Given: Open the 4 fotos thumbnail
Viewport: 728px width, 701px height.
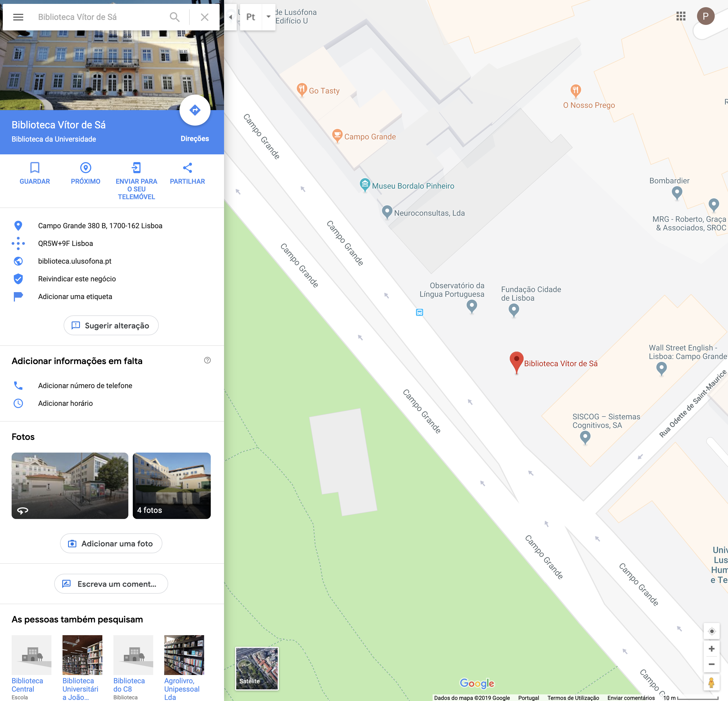Looking at the screenshot, I should pos(171,485).
